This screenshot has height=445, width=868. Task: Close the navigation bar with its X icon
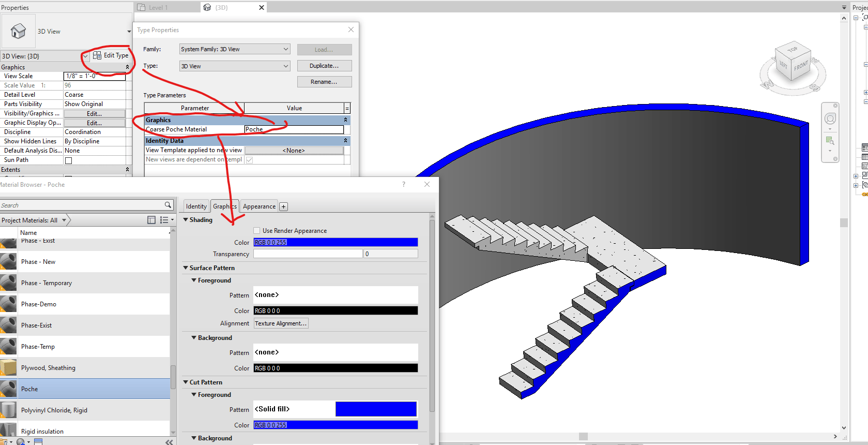pos(835,106)
